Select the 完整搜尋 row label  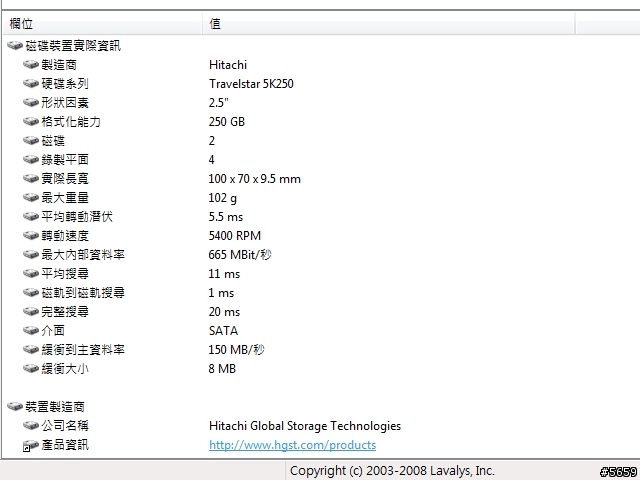click(65, 311)
